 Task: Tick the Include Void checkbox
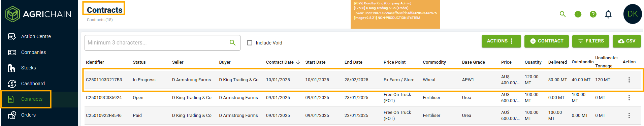[x=250, y=43]
